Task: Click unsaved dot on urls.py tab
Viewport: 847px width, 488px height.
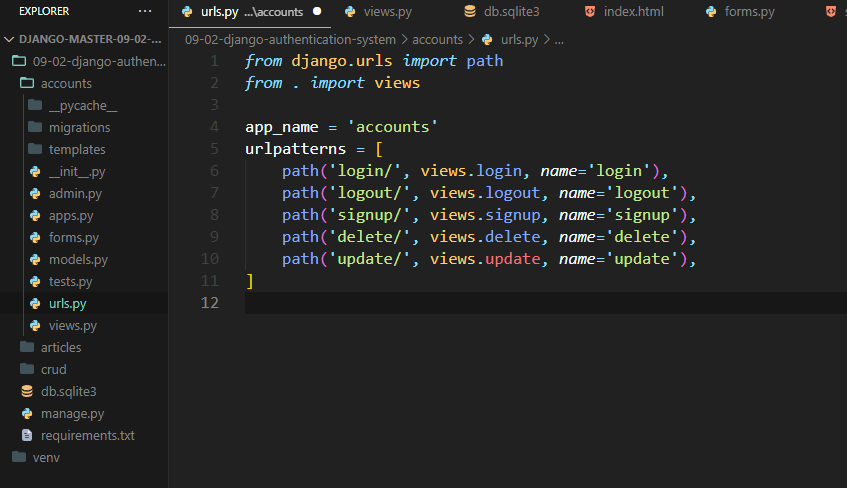Action: coord(317,11)
